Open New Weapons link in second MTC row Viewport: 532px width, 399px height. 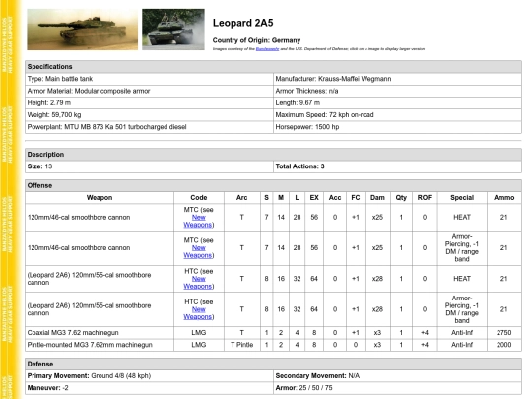198,252
